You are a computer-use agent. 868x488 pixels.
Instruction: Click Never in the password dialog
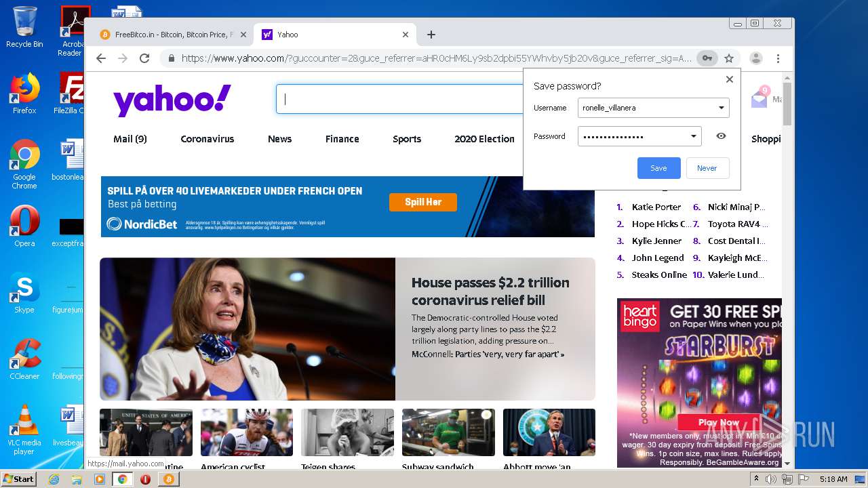pyautogui.click(x=707, y=168)
